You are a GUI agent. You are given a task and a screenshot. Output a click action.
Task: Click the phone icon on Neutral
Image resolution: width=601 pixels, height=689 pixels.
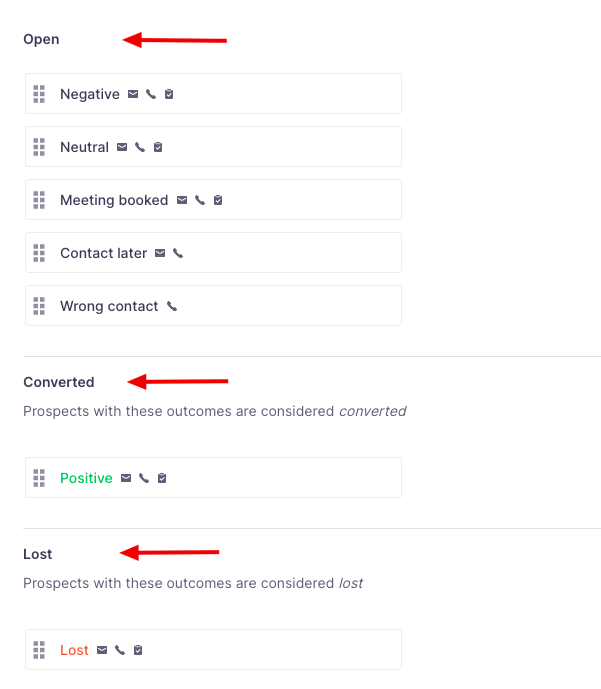140,147
